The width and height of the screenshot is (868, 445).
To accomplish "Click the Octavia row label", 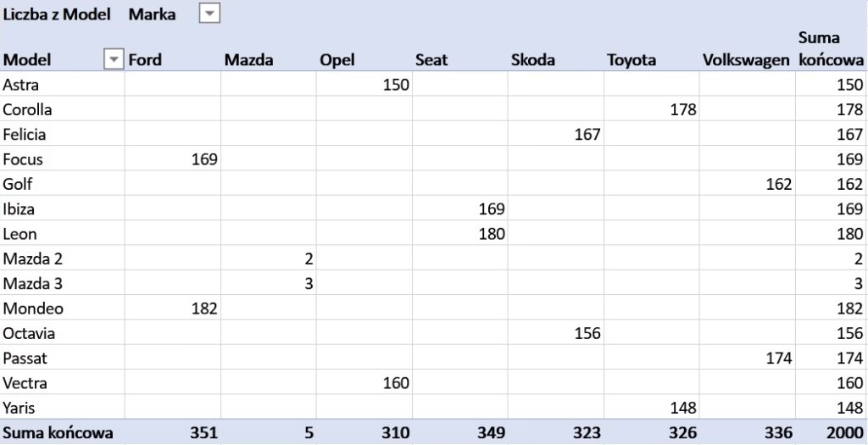I will tap(29, 333).
